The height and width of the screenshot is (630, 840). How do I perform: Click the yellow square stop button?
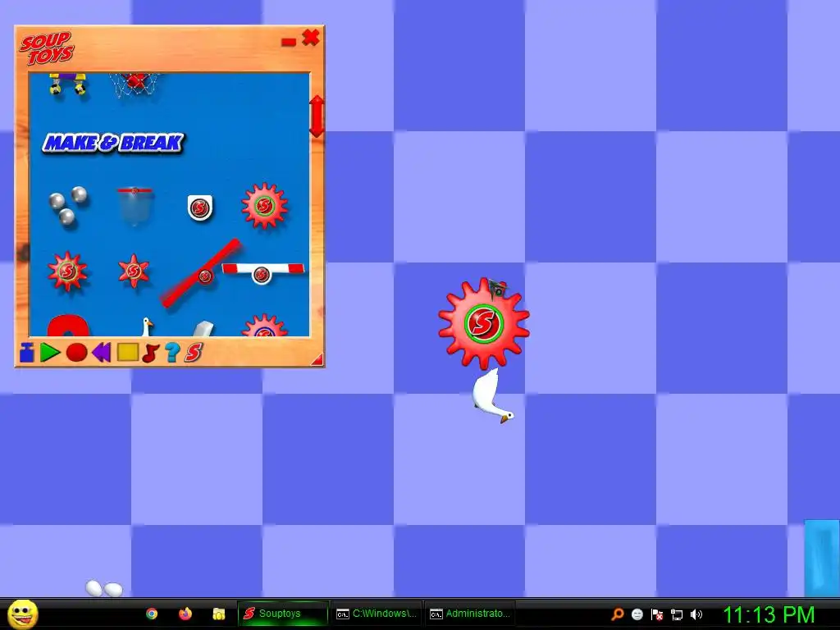pos(127,352)
